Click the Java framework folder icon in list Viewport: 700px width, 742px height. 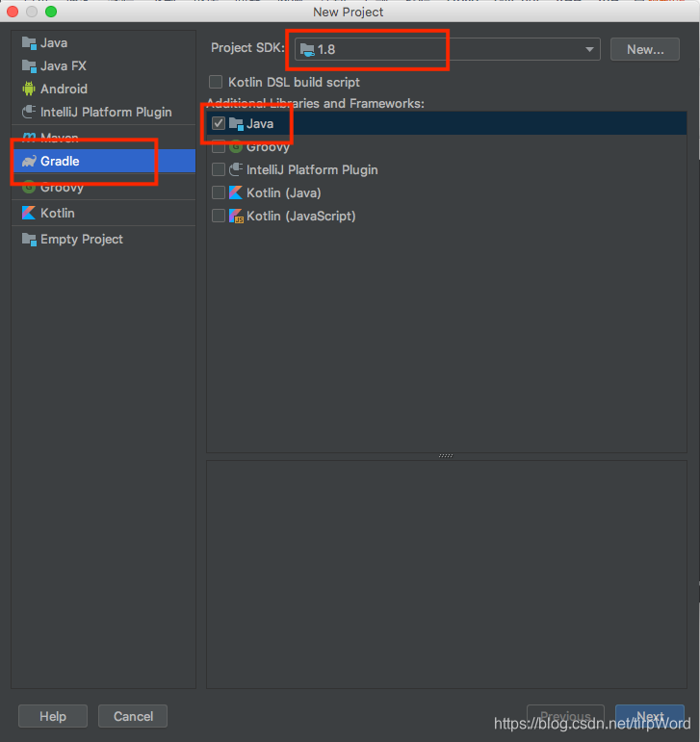click(236, 123)
